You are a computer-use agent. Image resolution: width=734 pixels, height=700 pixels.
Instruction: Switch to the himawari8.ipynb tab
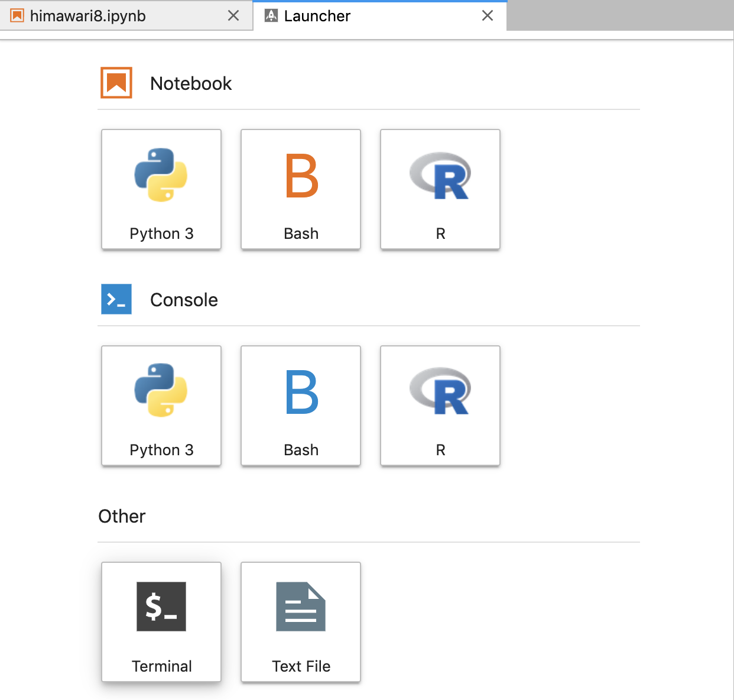click(x=88, y=16)
